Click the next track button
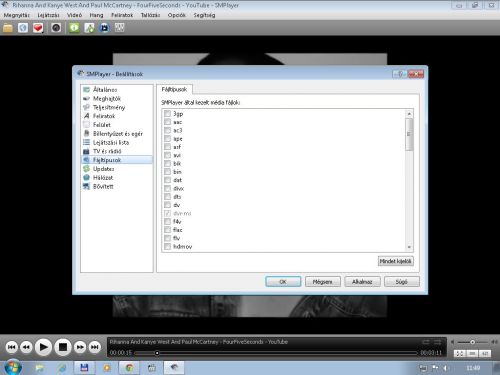500x375 pixels. pyautogui.click(x=95, y=347)
